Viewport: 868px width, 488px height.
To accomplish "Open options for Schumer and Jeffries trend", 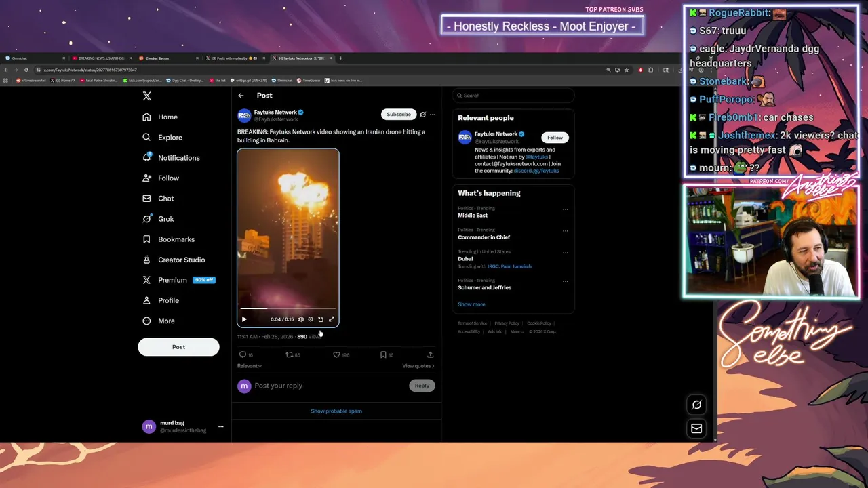I will click(565, 281).
